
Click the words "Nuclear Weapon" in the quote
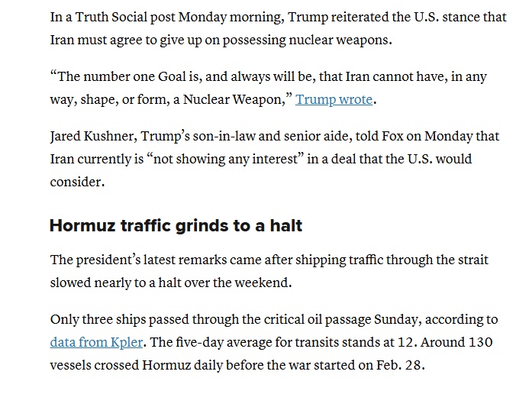coord(233,99)
